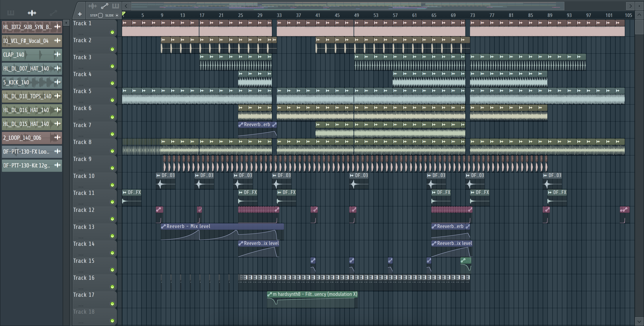
Task: Open clip menu of first DF..FX clip
Action: pos(125,192)
